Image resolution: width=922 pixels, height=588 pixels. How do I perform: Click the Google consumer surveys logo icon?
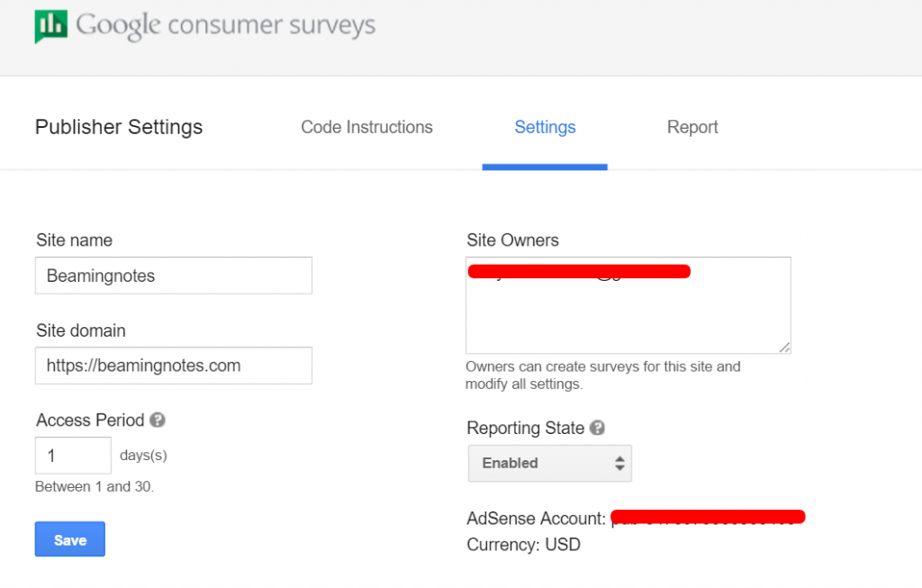point(51,26)
